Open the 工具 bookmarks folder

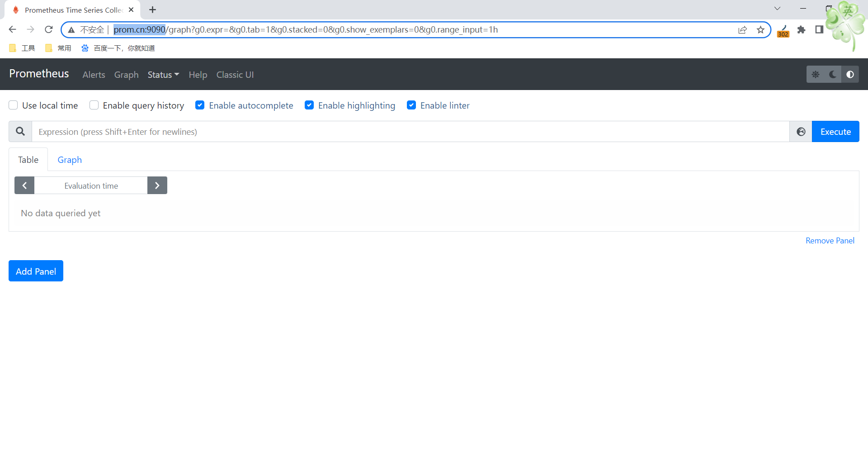(22, 48)
